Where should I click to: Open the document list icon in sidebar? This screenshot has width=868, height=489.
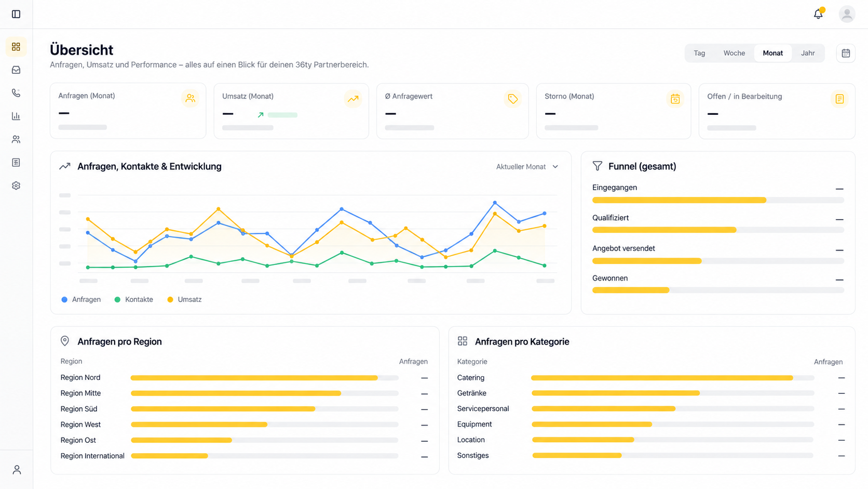coord(16,163)
